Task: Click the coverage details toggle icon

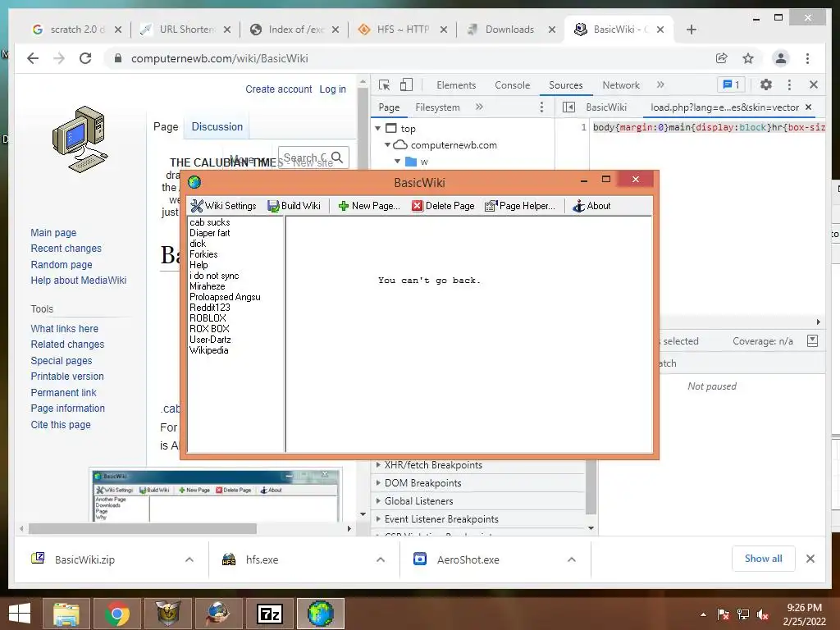Action: tap(812, 340)
